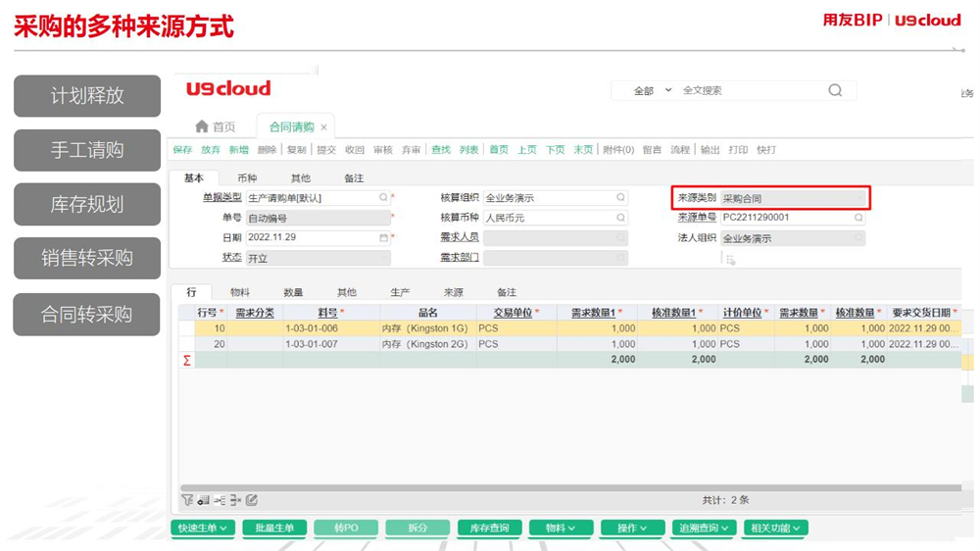Click the small icon below 法人组织
Viewport: 980px width, 551px height.
click(730, 260)
